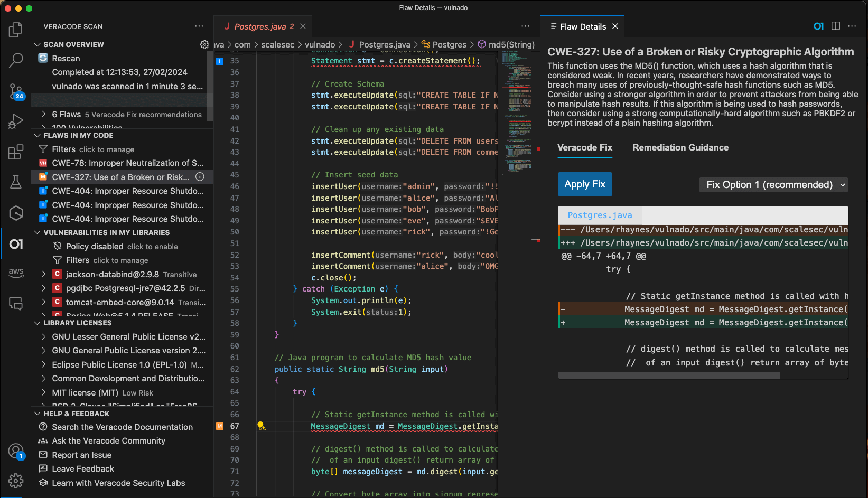The height and width of the screenshot is (498, 868).
Task: Open the Fix Option 1 dropdown
Action: point(773,184)
